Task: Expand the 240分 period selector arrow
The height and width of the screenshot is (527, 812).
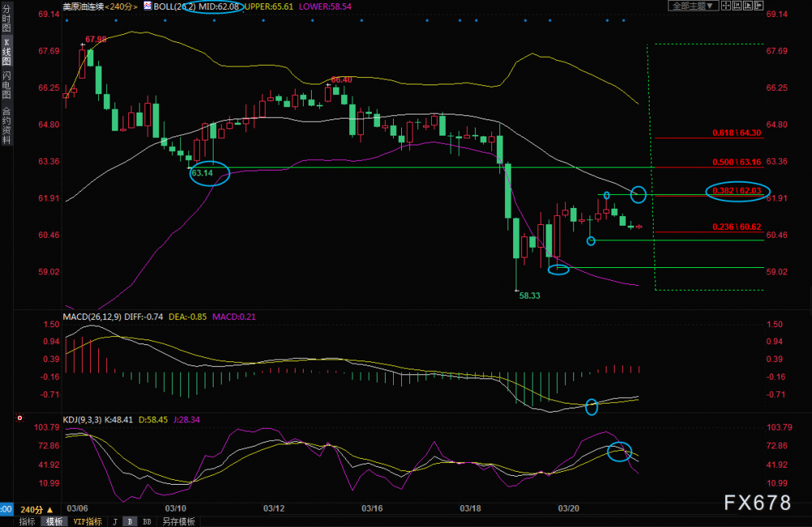Action: tap(50, 510)
